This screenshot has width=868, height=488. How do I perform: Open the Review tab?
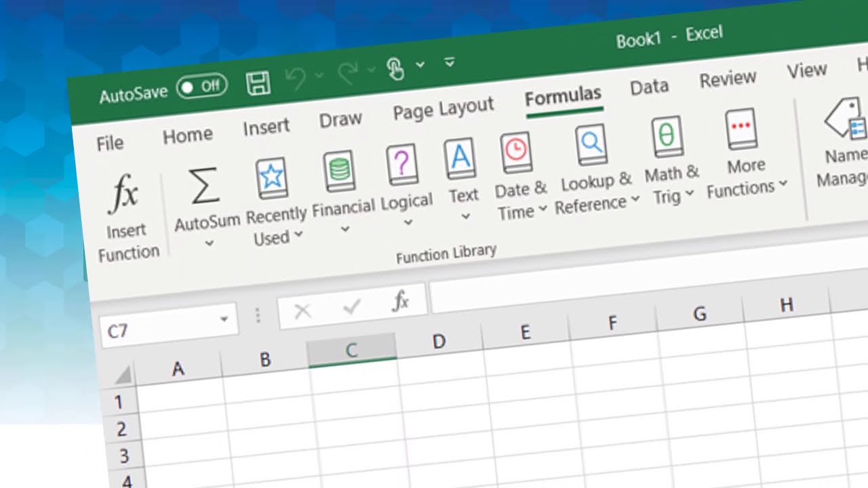point(728,79)
